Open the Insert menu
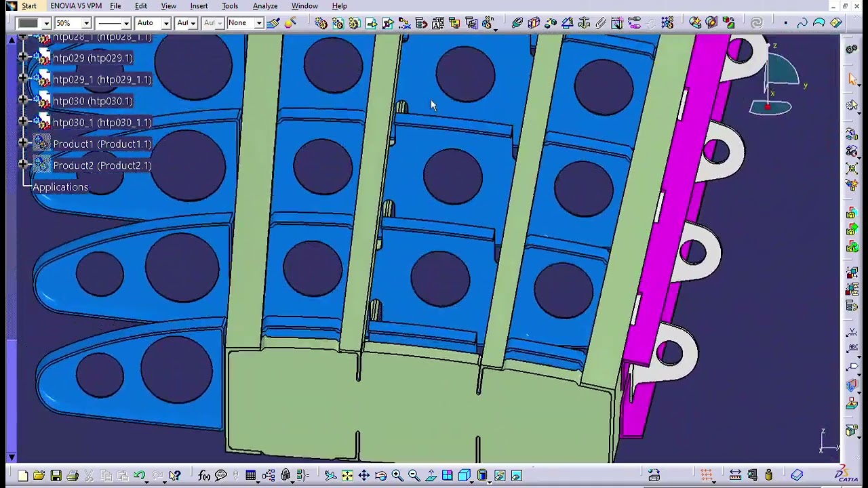This screenshot has width=868, height=488. click(x=199, y=6)
